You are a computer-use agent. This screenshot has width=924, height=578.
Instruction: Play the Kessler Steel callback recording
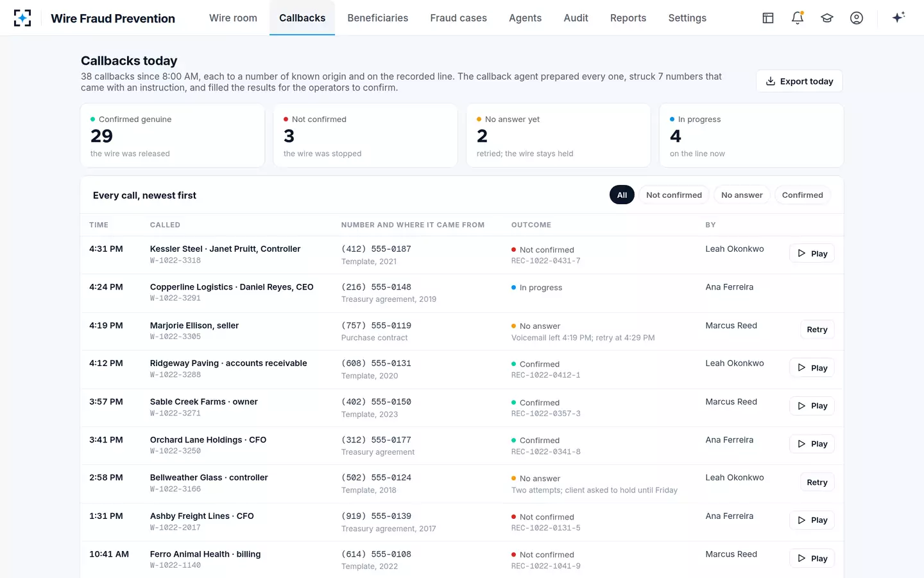[x=812, y=254]
